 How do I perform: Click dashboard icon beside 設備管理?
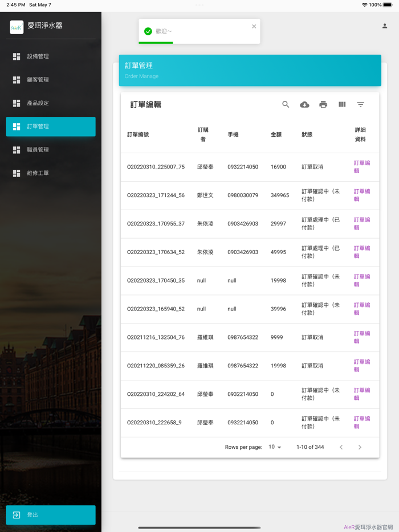point(17,56)
